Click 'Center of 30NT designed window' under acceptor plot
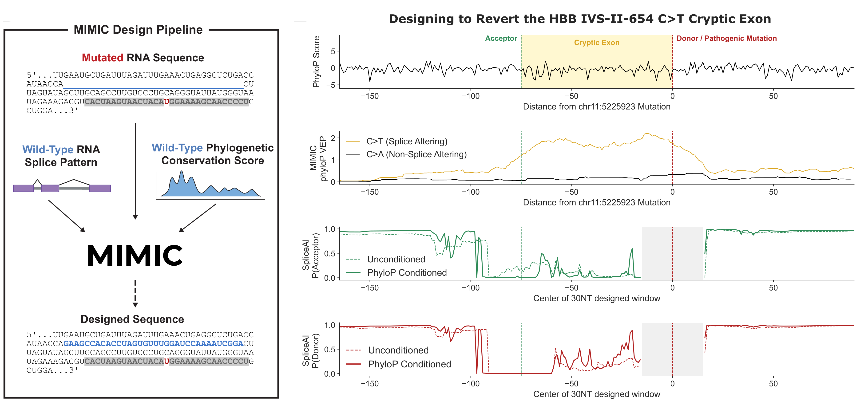 [596, 299]
